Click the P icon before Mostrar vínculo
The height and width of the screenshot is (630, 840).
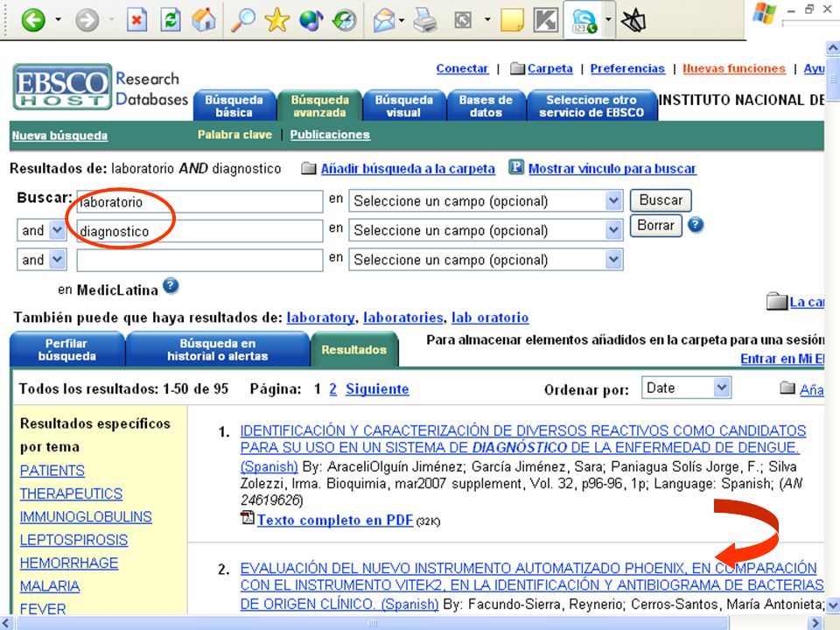click(516, 167)
